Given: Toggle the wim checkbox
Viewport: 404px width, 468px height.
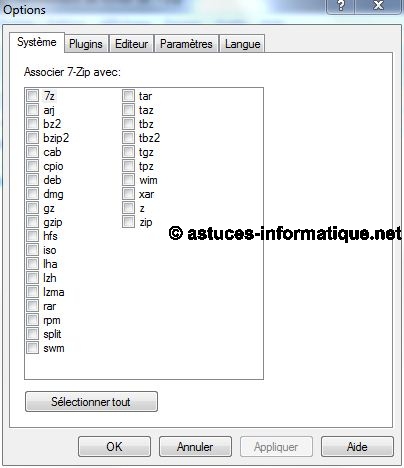Looking at the screenshot, I should (128, 180).
